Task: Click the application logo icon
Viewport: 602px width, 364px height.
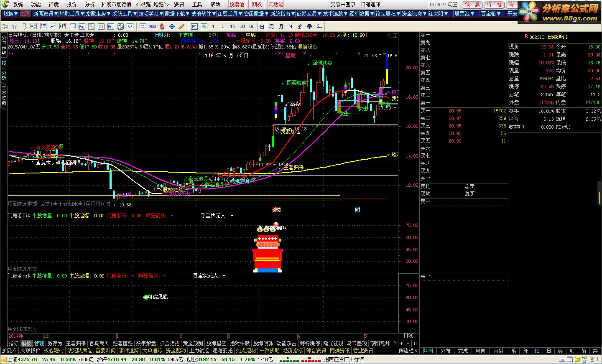Action: click(x=5, y=4)
